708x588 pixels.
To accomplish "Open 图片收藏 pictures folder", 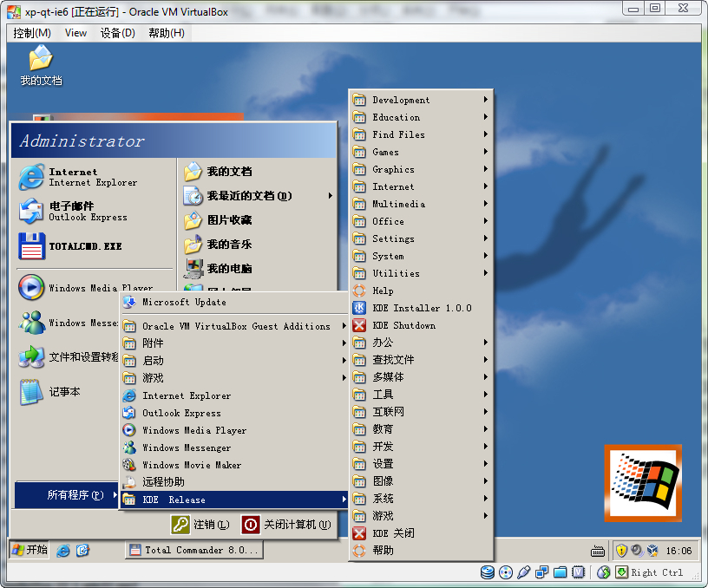I will tap(258, 220).
